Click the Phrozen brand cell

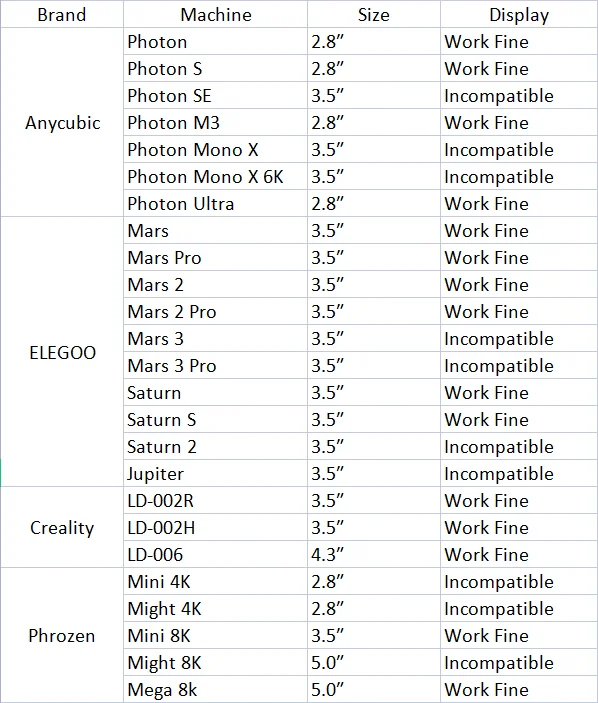pos(62,635)
